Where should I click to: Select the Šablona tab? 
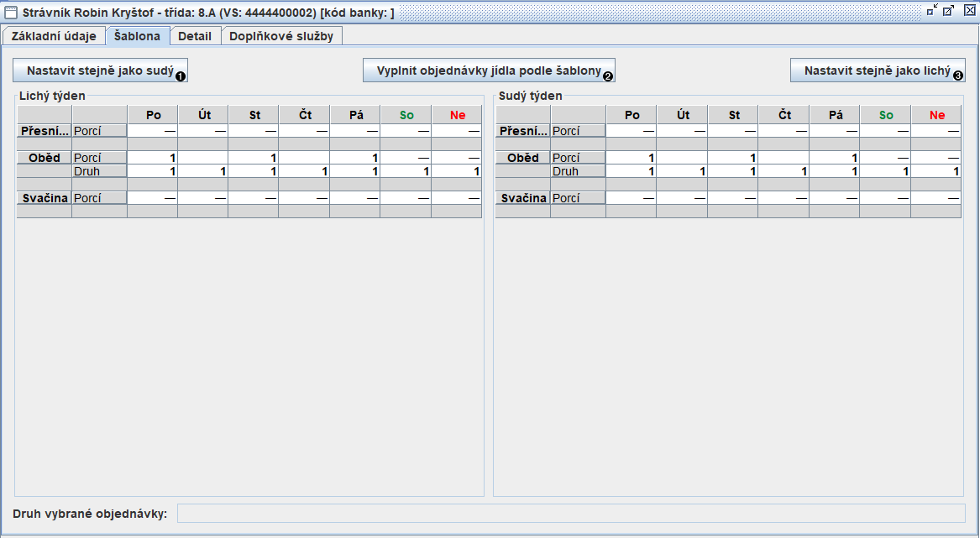(138, 36)
